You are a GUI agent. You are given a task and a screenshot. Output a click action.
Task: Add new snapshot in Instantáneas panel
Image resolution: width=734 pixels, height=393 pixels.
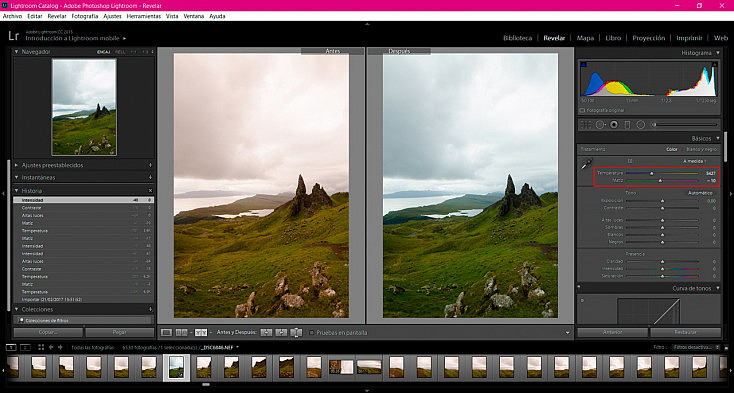(x=150, y=178)
